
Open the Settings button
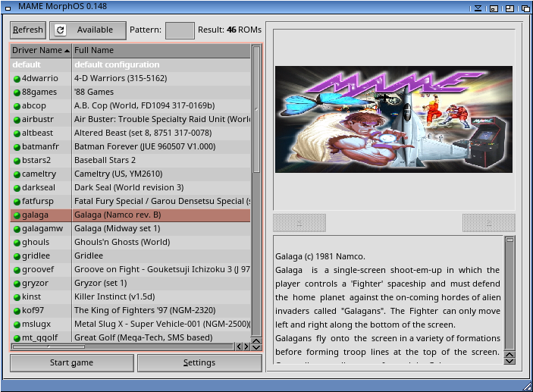pyautogui.click(x=199, y=363)
